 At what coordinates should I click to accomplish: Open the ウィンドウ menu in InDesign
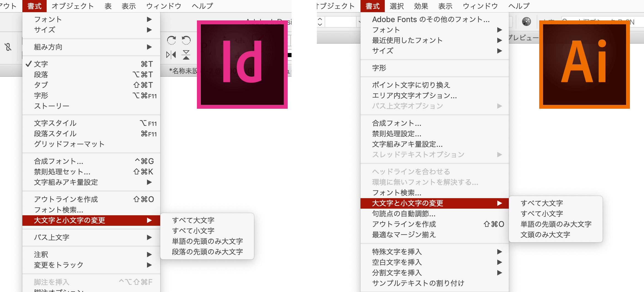click(164, 6)
